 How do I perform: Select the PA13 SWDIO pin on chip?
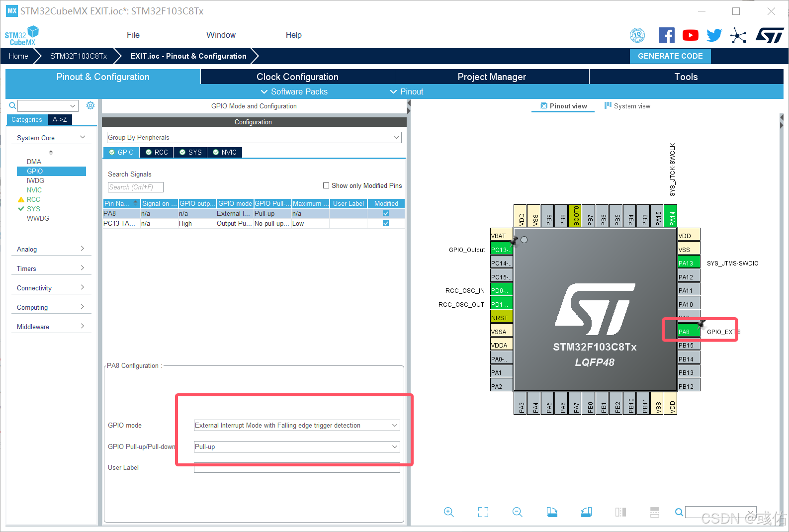pyautogui.click(x=689, y=263)
